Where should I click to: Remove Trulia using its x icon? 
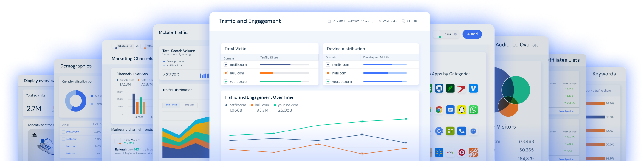455,34
